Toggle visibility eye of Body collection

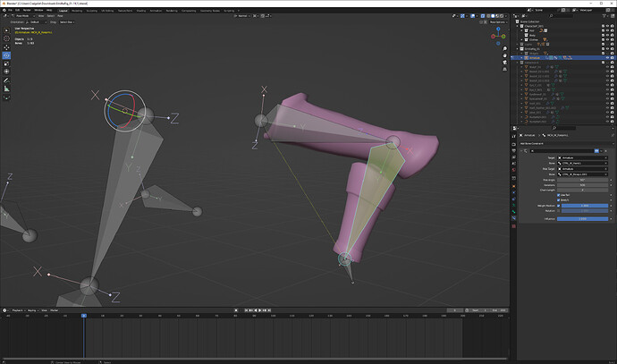[607, 35]
